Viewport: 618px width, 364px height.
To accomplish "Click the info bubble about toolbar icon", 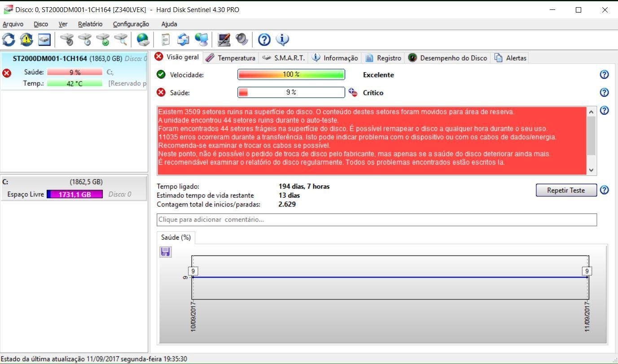I will 282,40.
